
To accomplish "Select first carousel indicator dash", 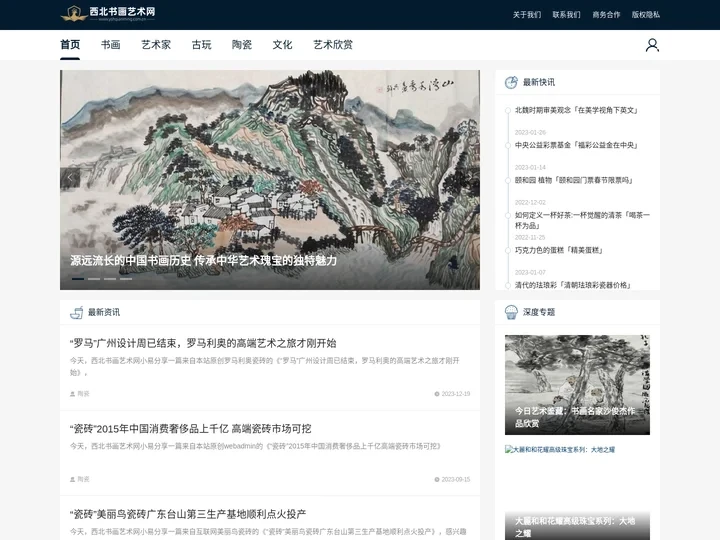I will [78, 279].
